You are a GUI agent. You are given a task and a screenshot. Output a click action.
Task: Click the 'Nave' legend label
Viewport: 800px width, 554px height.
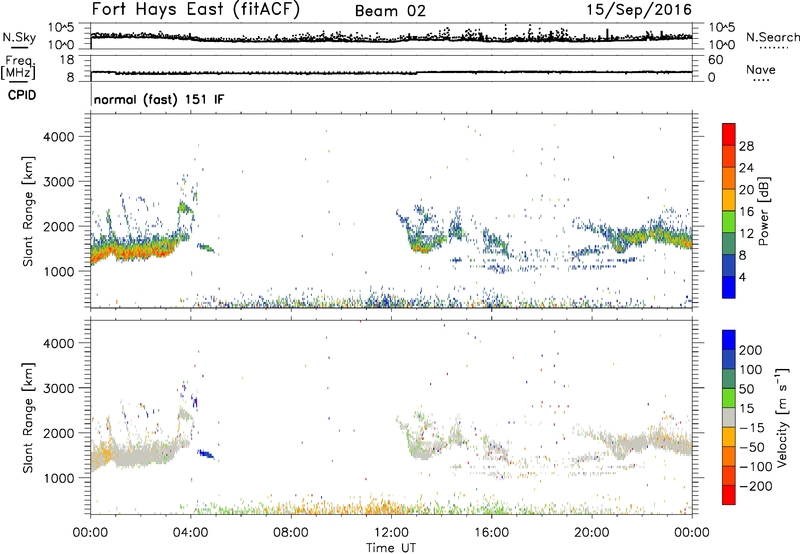761,69
